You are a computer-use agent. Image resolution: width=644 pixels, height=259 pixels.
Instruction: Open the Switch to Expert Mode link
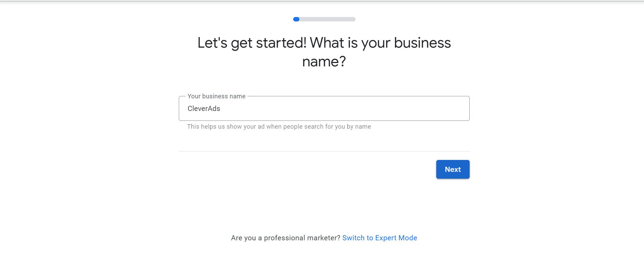pos(379,238)
